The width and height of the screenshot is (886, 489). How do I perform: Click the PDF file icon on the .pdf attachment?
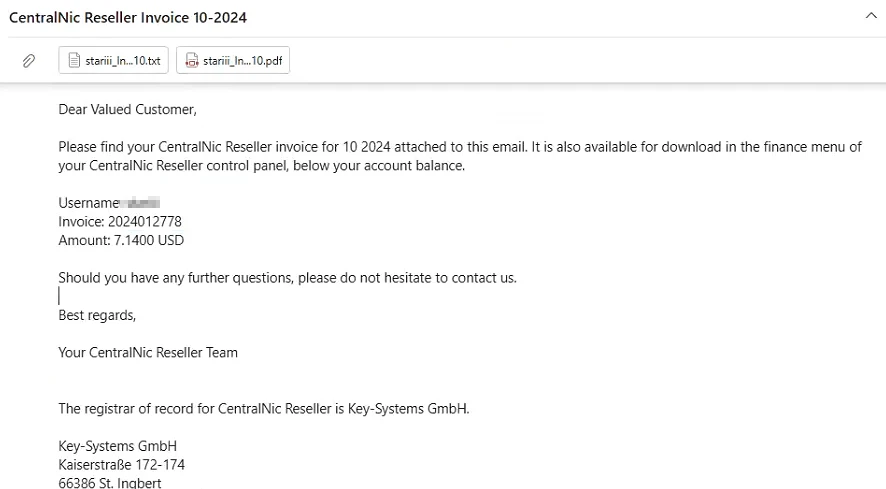(x=192, y=61)
